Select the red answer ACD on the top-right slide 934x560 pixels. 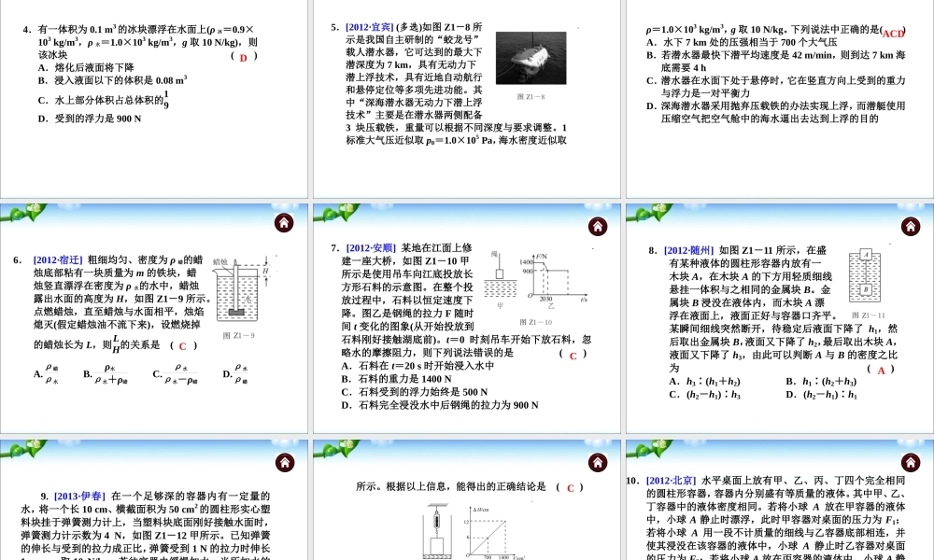point(892,31)
